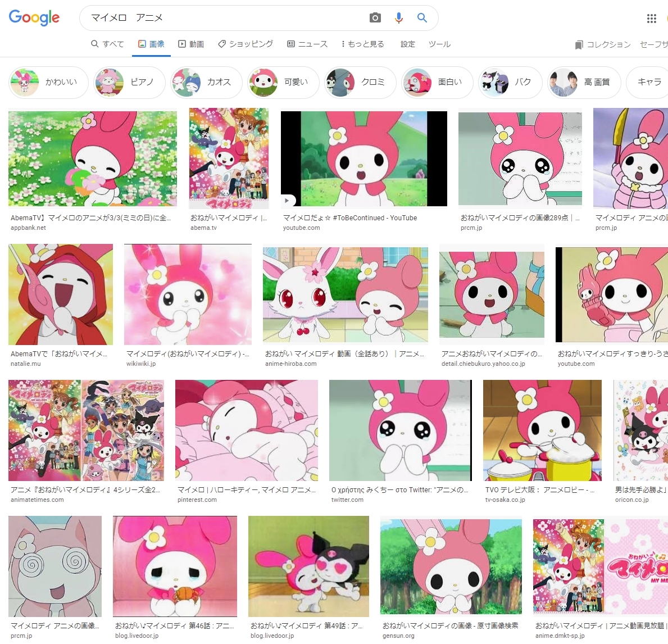Click the Google logo

pos(34,17)
